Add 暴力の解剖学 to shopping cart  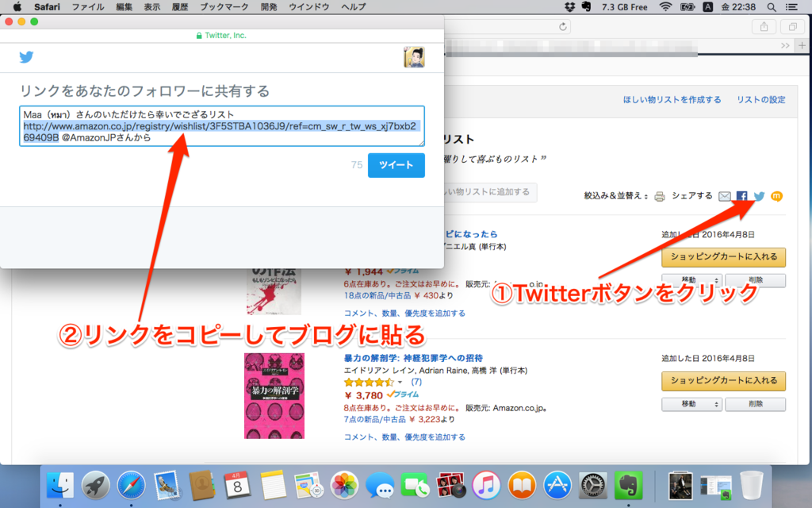(723, 380)
